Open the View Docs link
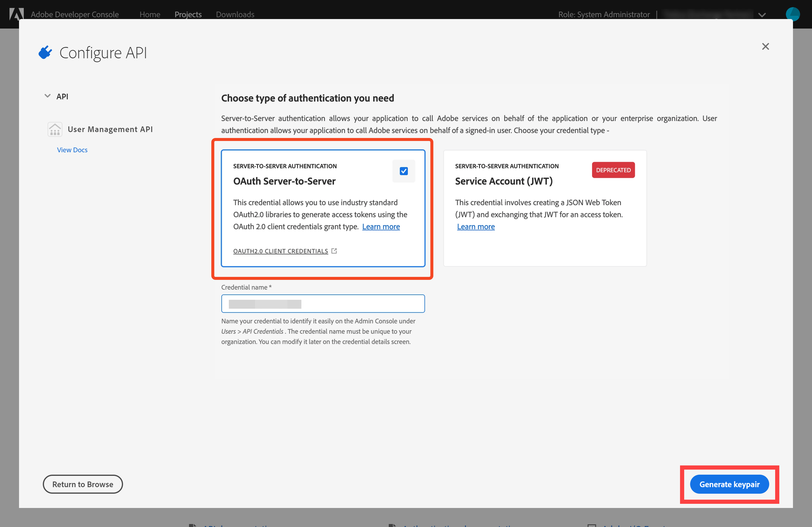The image size is (812, 527). pyautogui.click(x=72, y=150)
